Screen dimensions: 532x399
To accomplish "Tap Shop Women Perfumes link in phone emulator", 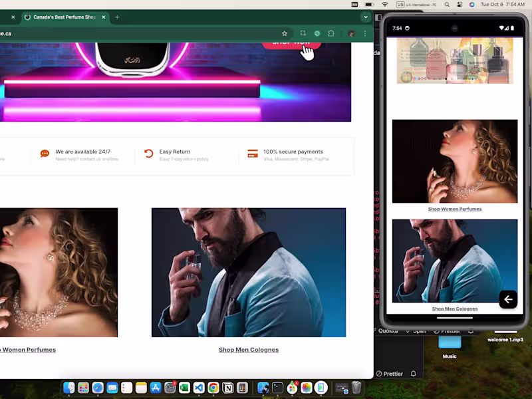I will point(455,209).
